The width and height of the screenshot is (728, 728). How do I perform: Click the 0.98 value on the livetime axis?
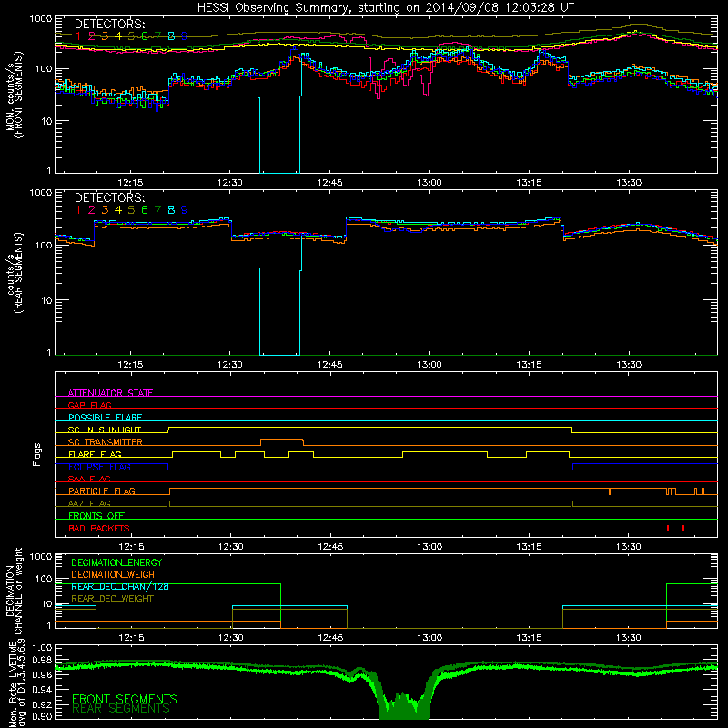point(42,660)
